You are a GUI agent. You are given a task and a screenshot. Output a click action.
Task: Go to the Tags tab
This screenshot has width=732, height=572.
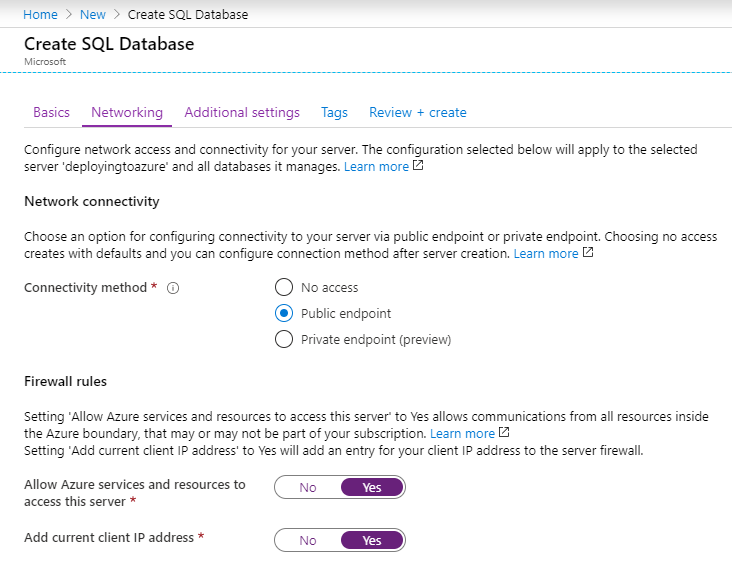[334, 112]
